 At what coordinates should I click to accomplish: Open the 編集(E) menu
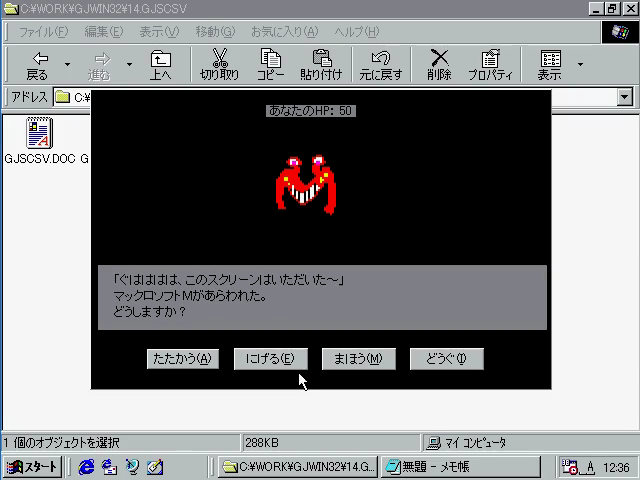coord(104,32)
